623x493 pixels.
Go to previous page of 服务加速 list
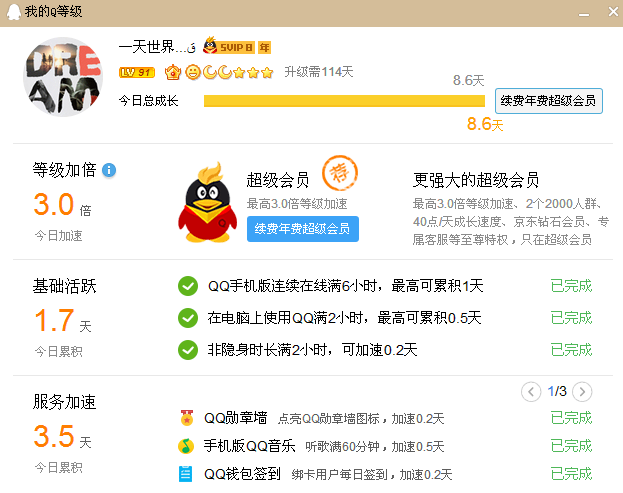click(x=531, y=392)
